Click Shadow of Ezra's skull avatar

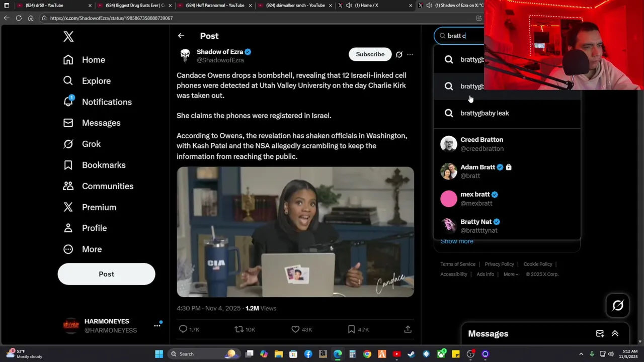coord(185,55)
